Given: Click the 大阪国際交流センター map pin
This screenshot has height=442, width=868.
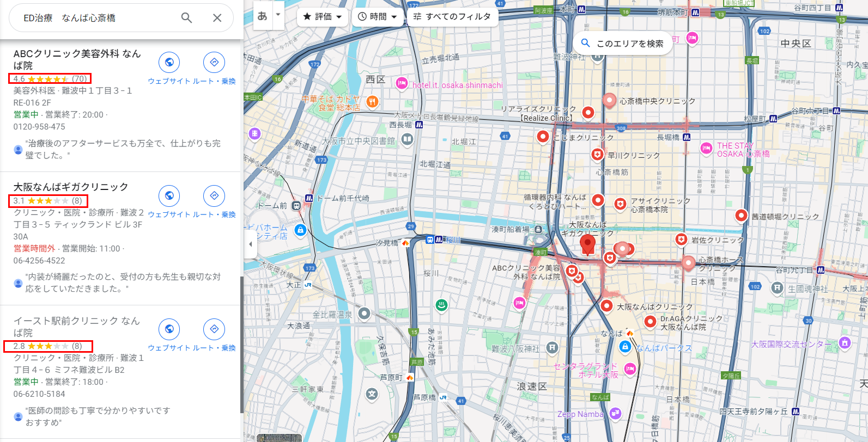Looking at the screenshot, I should pyautogui.click(x=845, y=343).
